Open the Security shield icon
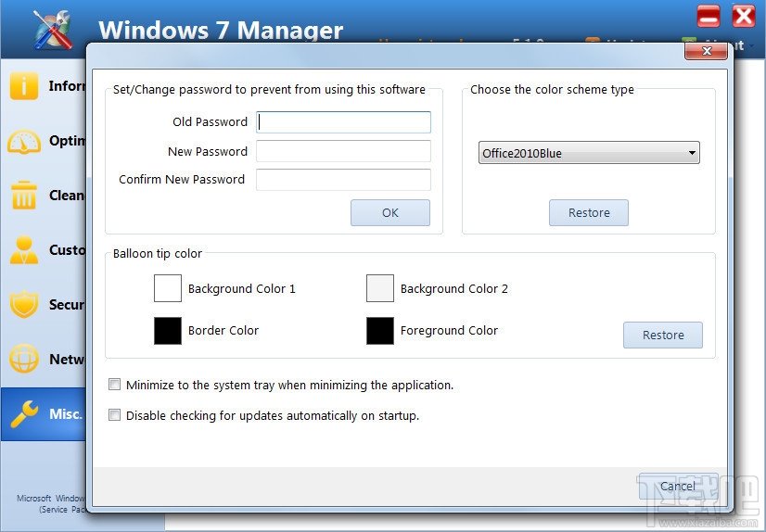 click(x=24, y=304)
